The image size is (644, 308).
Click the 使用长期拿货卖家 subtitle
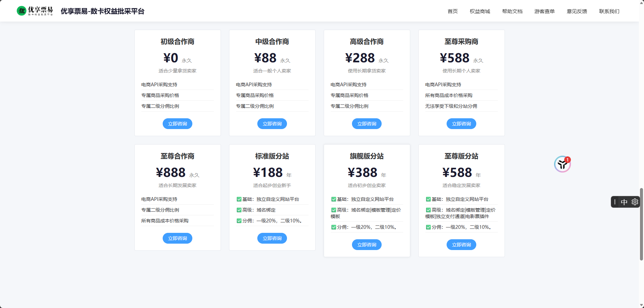367,71
